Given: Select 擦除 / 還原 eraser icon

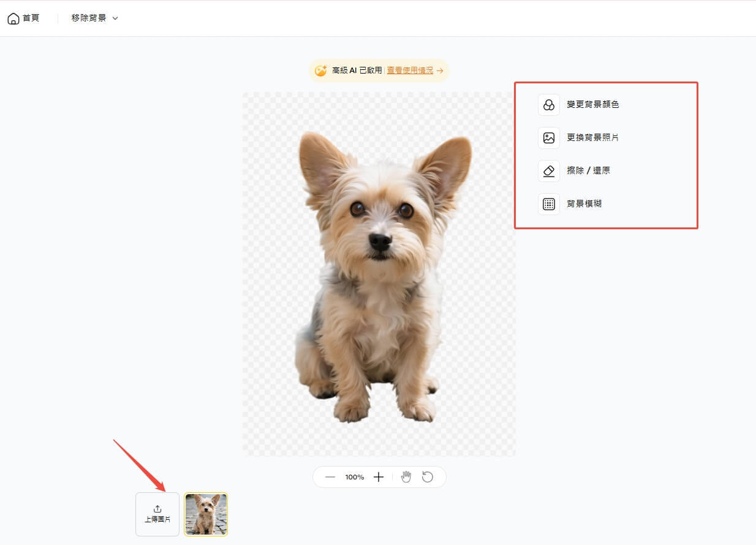Looking at the screenshot, I should pos(549,171).
